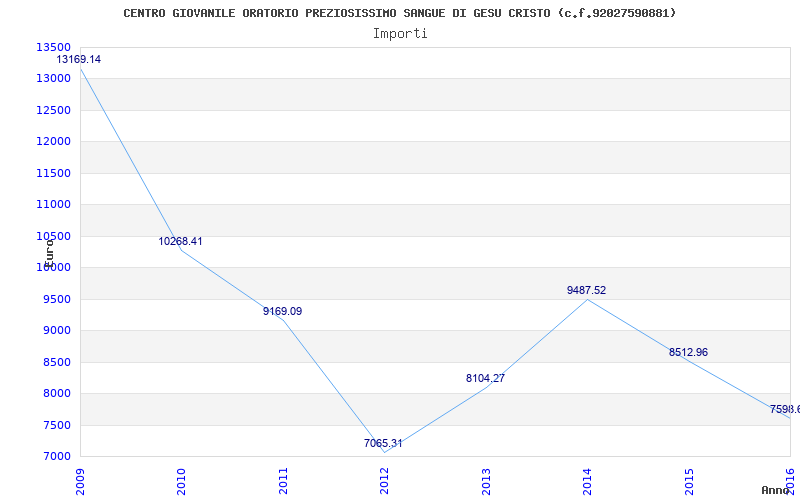800x500 pixels.
Task: Select the 9487.52 peak label for 2014
Action: click(586, 290)
